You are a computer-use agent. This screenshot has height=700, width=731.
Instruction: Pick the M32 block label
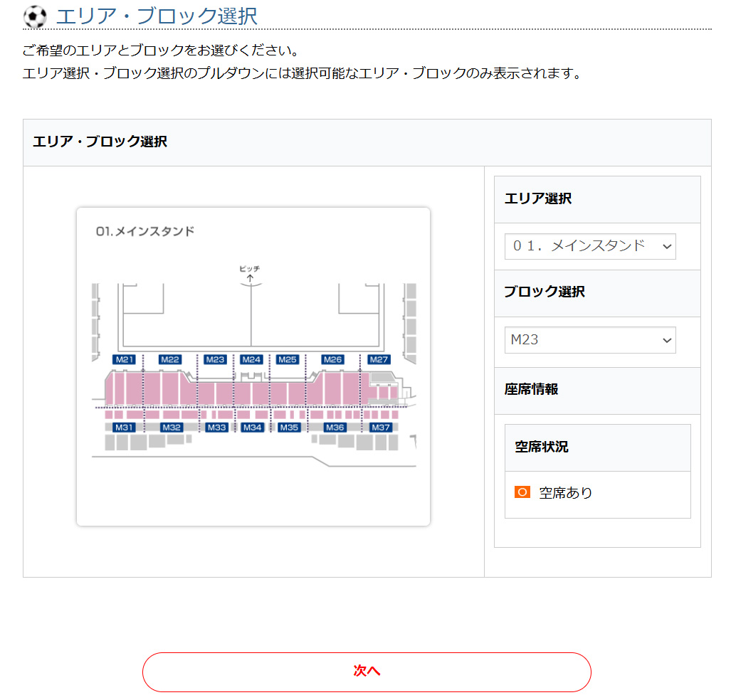pyautogui.click(x=172, y=428)
